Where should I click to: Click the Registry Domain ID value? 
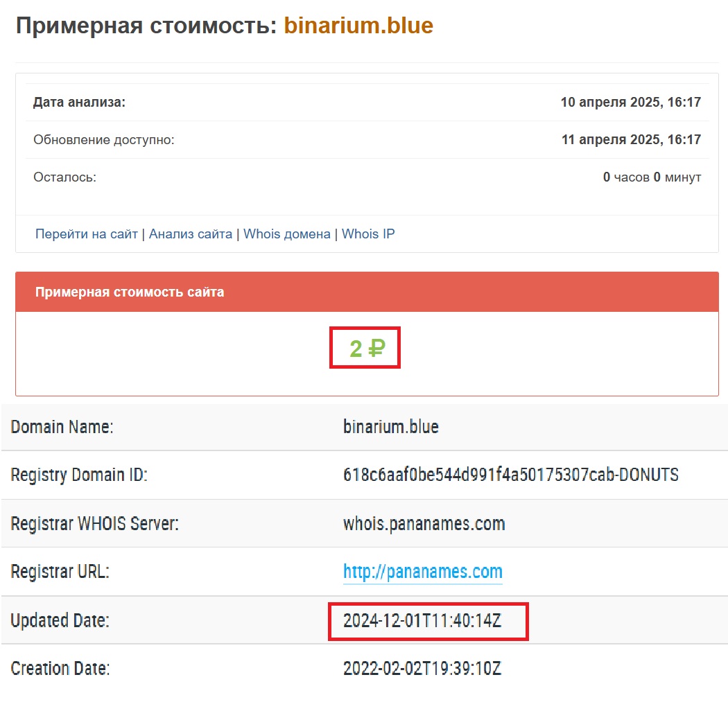point(510,475)
